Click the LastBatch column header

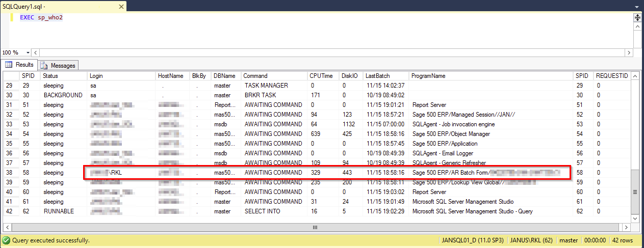[377, 76]
